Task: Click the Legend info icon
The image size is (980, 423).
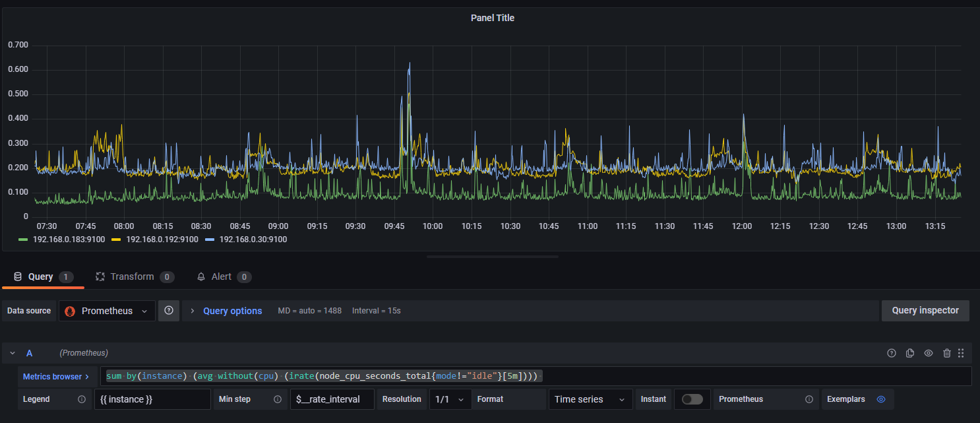Action: (82, 399)
